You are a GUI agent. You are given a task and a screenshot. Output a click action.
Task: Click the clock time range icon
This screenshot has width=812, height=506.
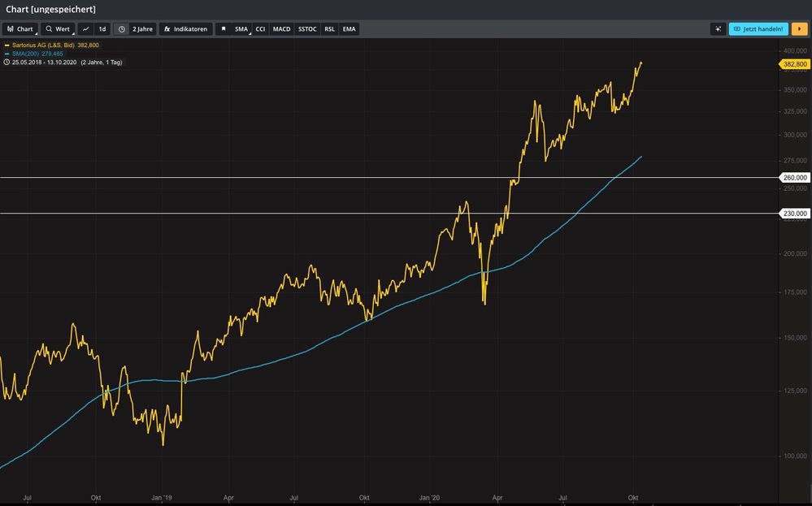[121, 29]
